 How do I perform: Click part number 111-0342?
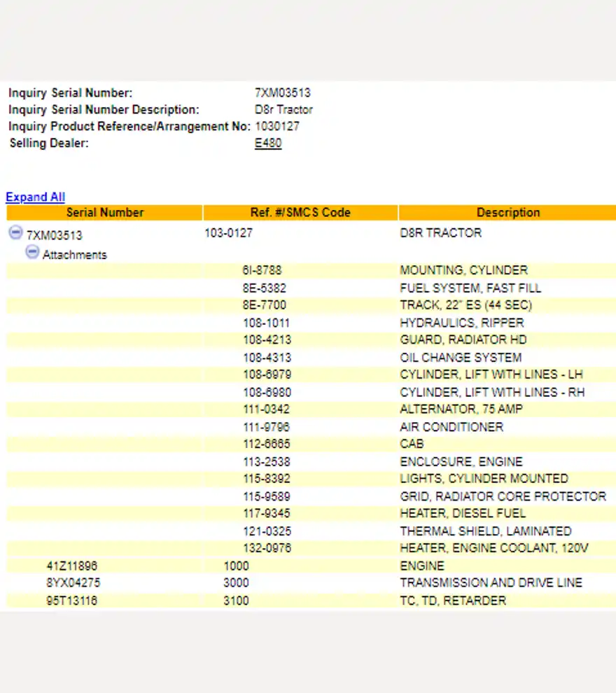point(267,409)
